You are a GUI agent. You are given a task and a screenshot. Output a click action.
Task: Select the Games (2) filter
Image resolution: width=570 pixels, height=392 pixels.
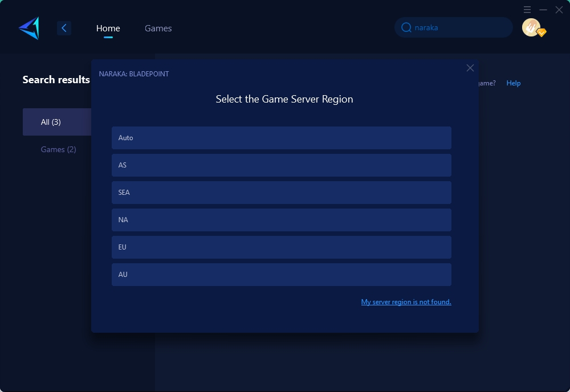pos(58,149)
